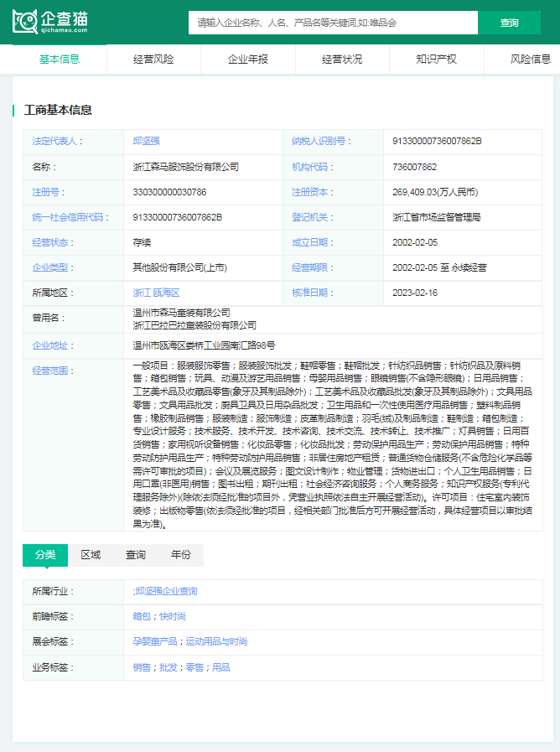Select registered capital 269,409.03(万人民币)

coord(435,192)
